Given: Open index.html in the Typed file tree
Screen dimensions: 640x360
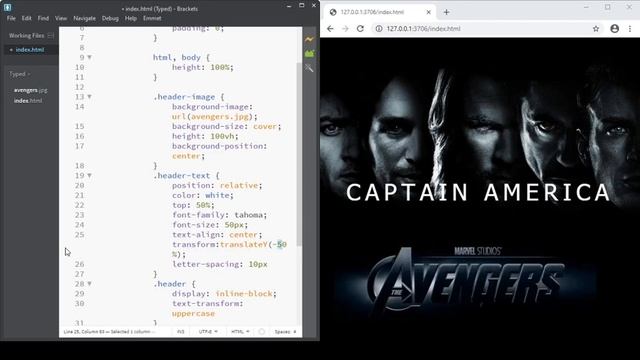Looking at the screenshot, I should [x=28, y=101].
